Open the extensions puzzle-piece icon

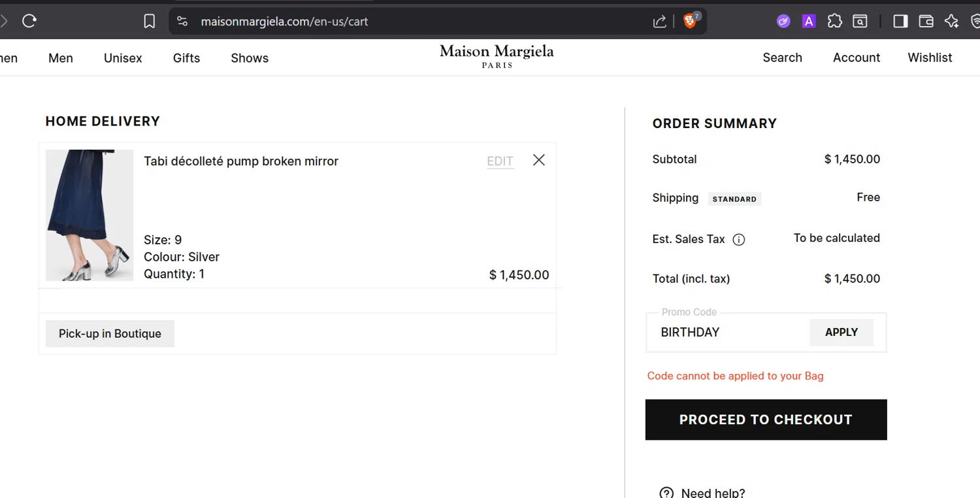pos(834,22)
